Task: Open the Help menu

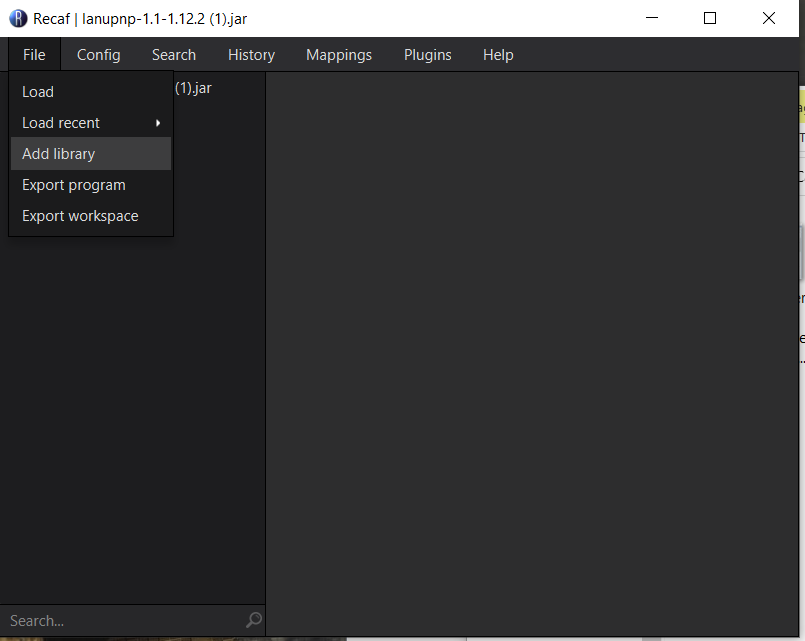Action: [497, 54]
